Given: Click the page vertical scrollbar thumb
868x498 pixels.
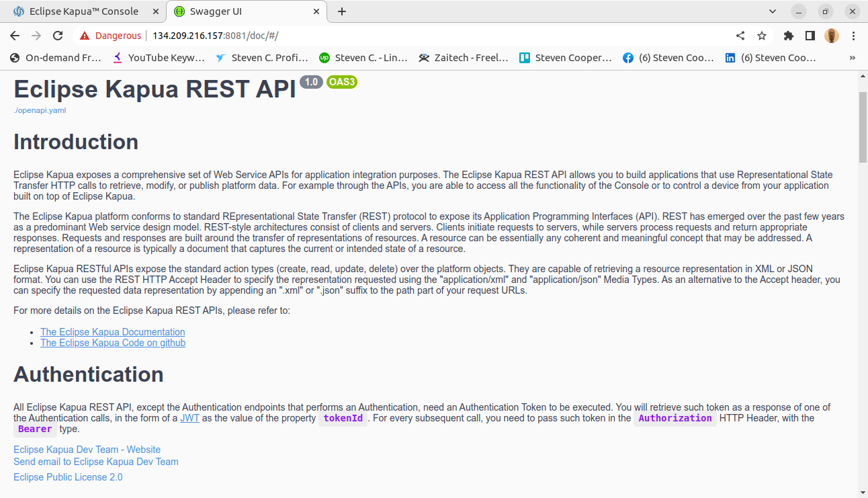Looking at the screenshot, I should pos(863,127).
